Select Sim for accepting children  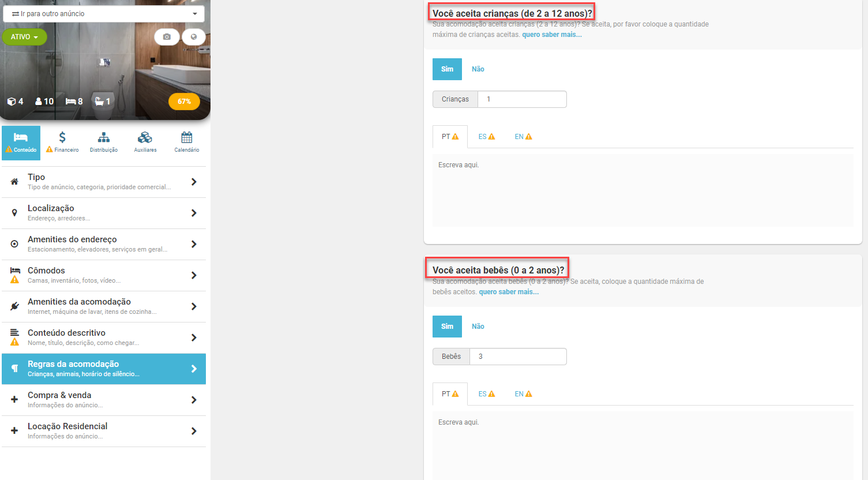(447, 69)
